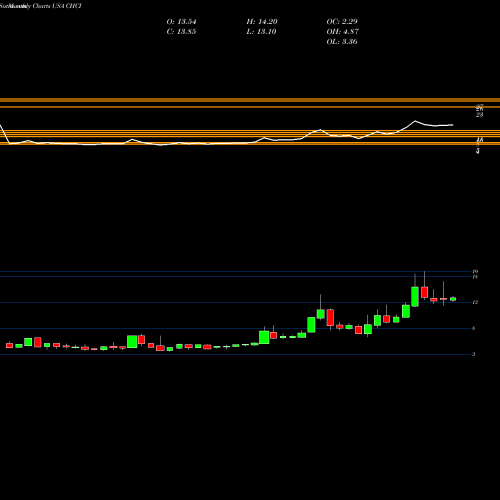Click the close price value C: 13.85
The height and width of the screenshot is (500, 500).
point(181,32)
